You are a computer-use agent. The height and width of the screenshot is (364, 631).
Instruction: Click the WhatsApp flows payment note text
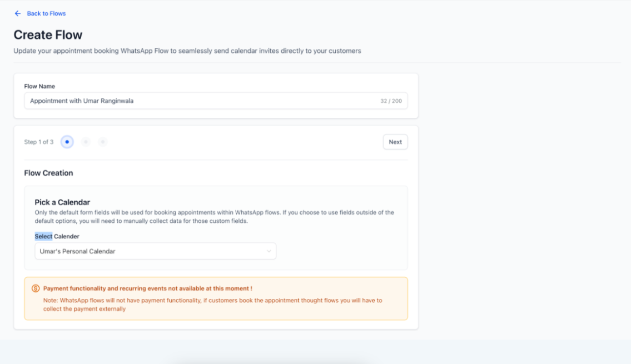point(212,305)
